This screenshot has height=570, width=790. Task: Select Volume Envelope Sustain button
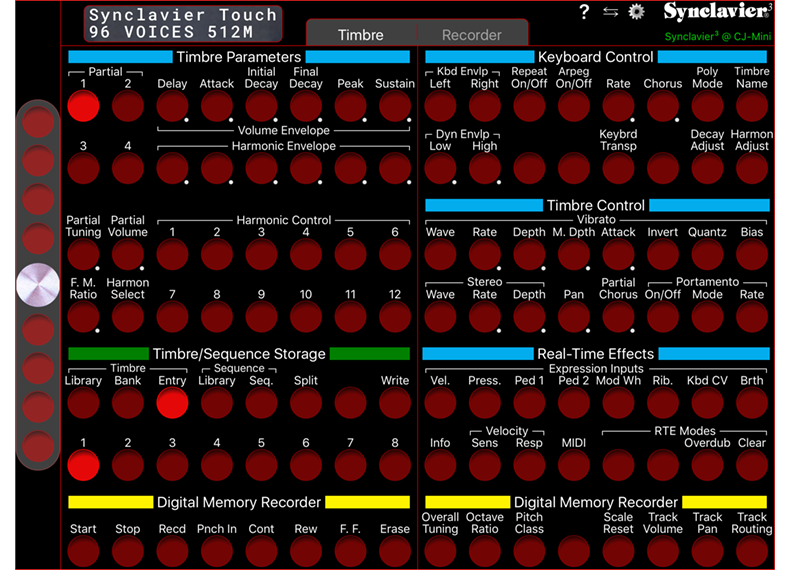click(395, 106)
